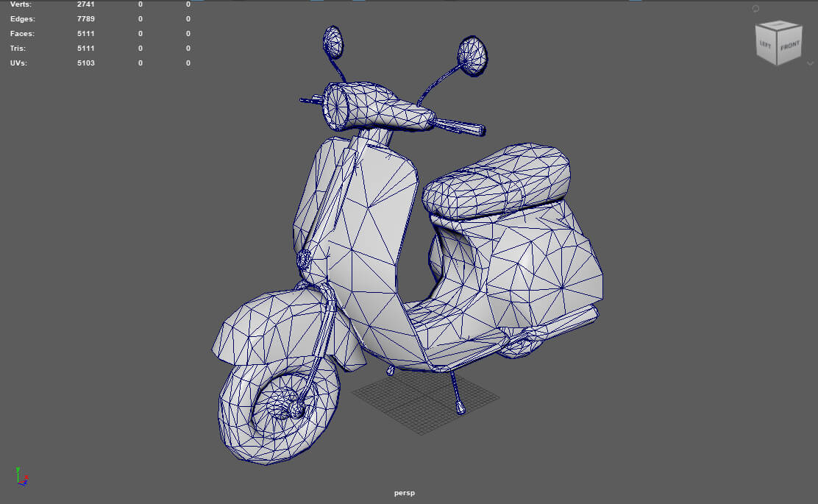Click the 5103 UV count value

click(x=86, y=63)
